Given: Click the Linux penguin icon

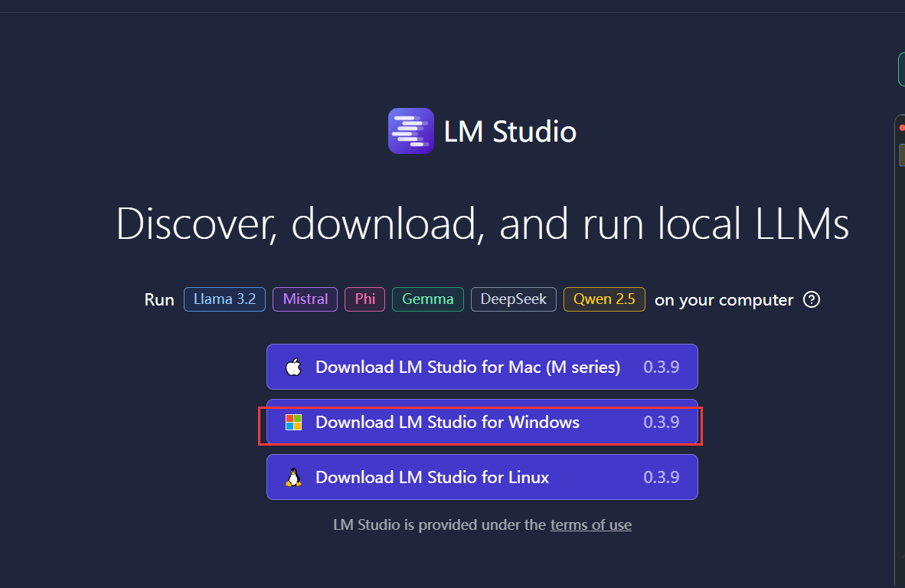Looking at the screenshot, I should (294, 477).
